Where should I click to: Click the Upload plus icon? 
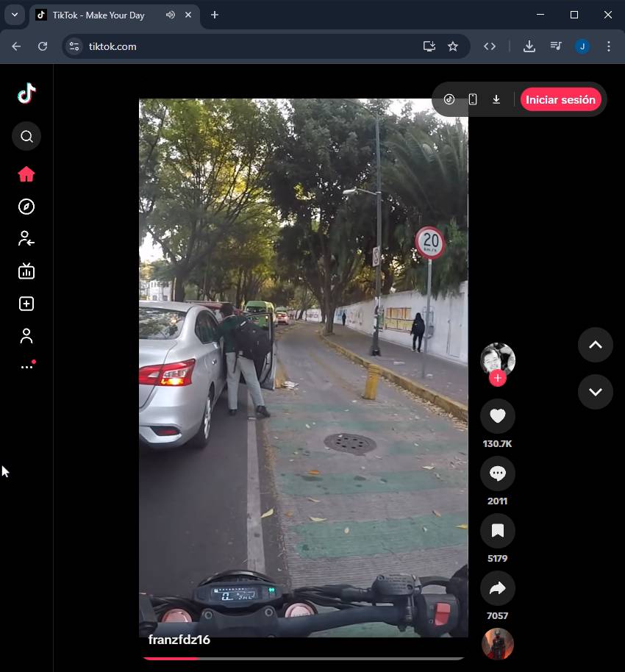(26, 304)
